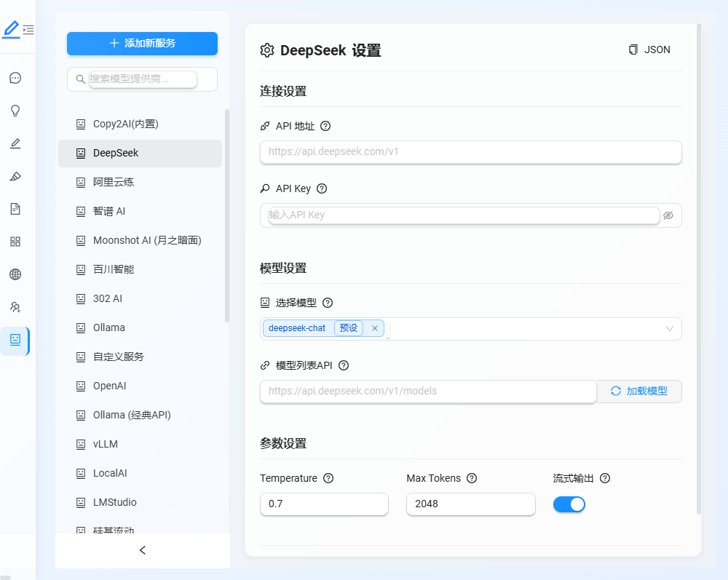Toggle the sidebar menu collapse icon
The image size is (728, 580).
pos(28,30)
